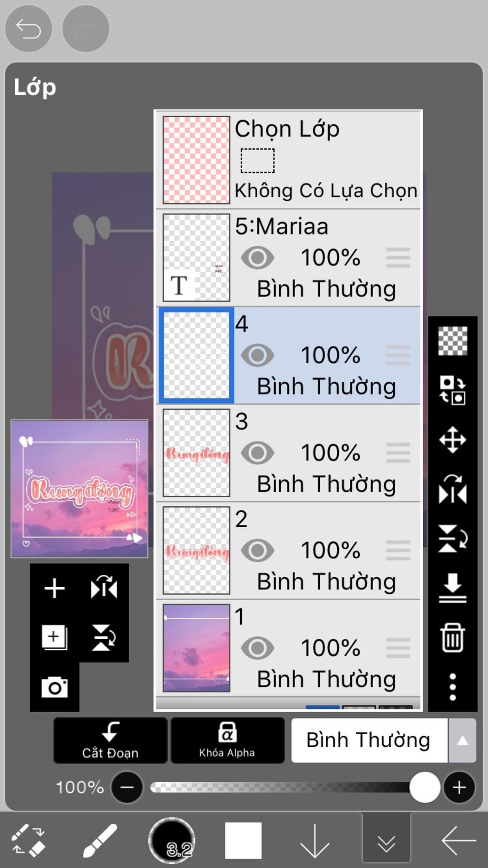Image resolution: width=488 pixels, height=868 pixels.
Task: Toggle visibility eye of layer 1
Action: [x=257, y=648]
